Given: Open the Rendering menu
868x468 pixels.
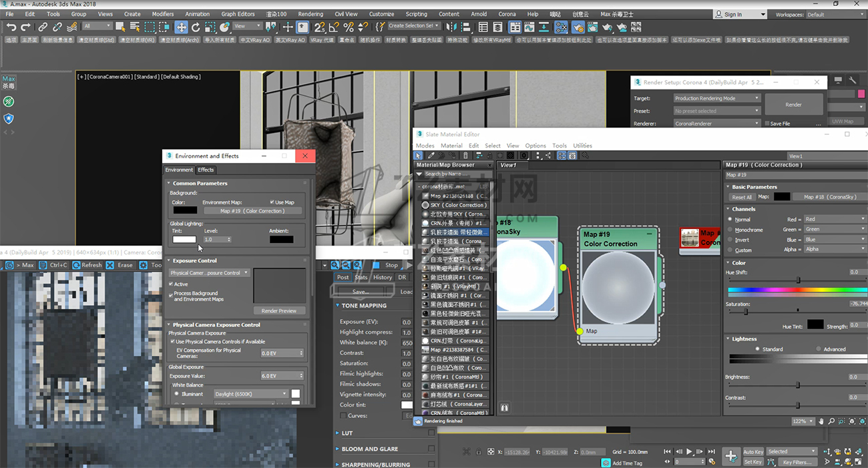Looking at the screenshot, I should pos(310,14).
